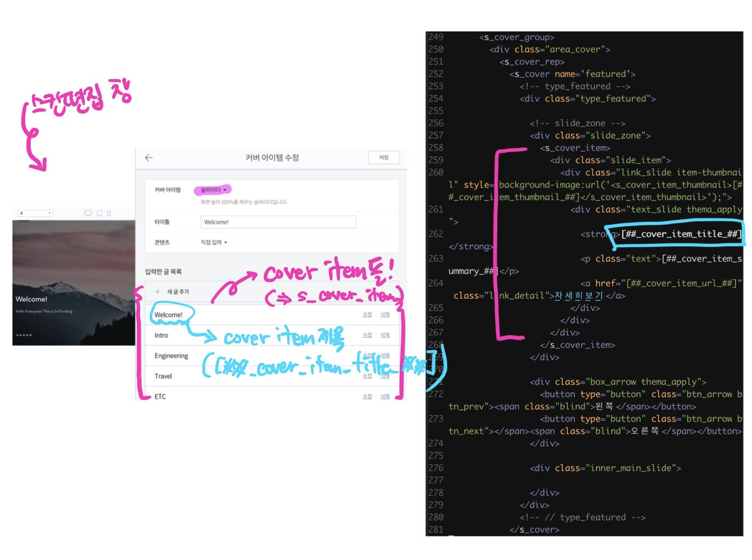Switch preview to desktop monitor view

[x=88, y=213]
